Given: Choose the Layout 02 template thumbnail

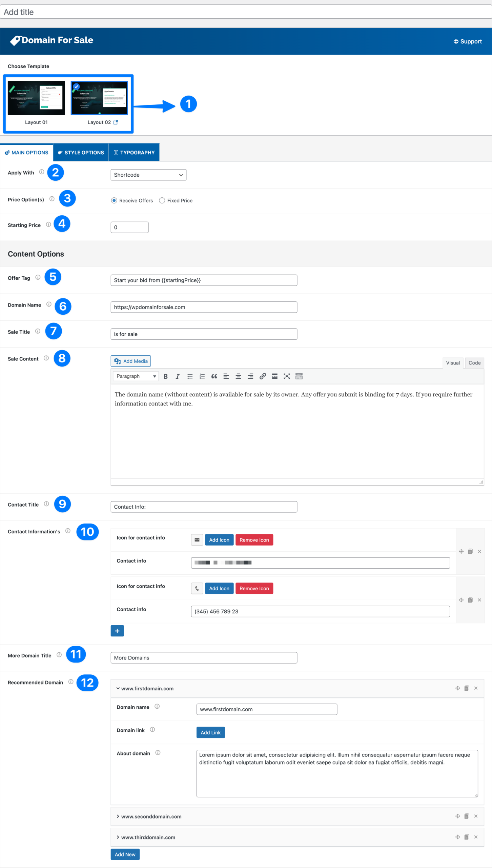Looking at the screenshot, I should pos(99,98).
